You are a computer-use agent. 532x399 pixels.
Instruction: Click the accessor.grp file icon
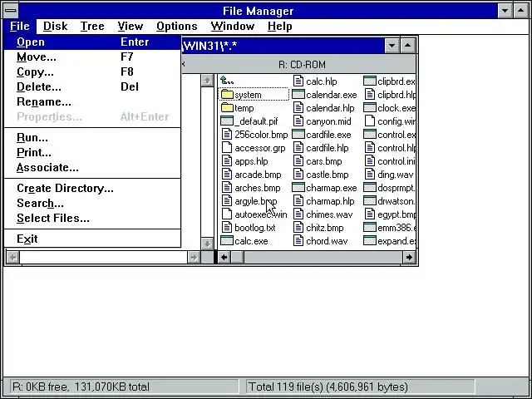pos(227,148)
